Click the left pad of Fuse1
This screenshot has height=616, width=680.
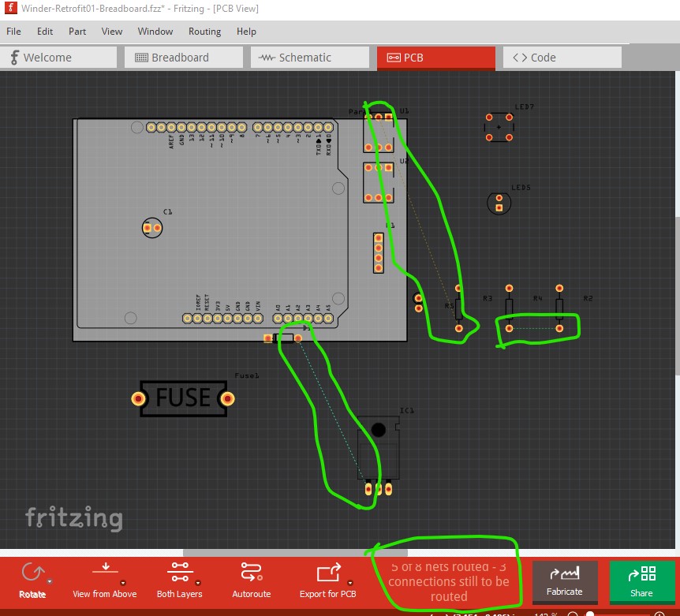139,398
